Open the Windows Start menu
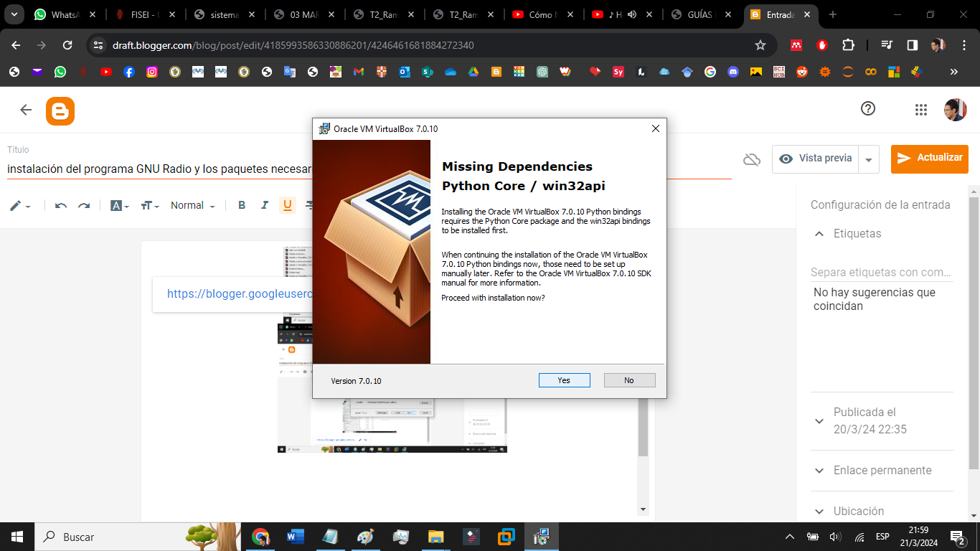The width and height of the screenshot is (980, 551). point(17,537)
